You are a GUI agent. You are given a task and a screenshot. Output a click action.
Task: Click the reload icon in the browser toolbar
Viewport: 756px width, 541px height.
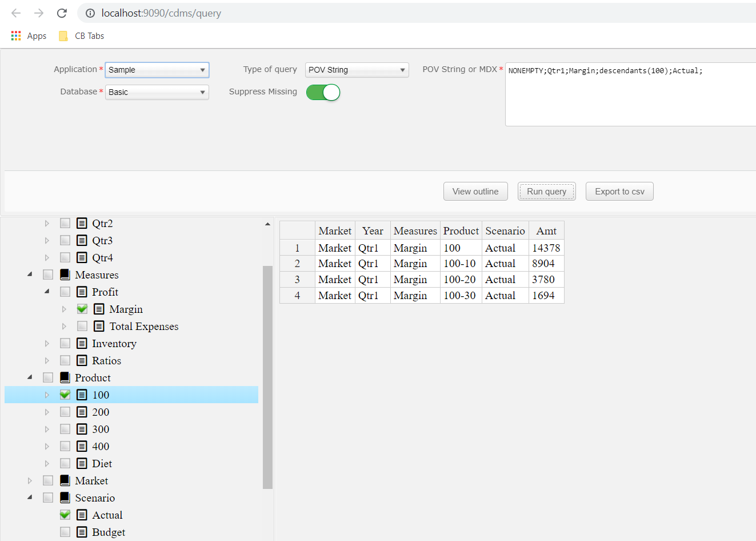coord(61,13)
